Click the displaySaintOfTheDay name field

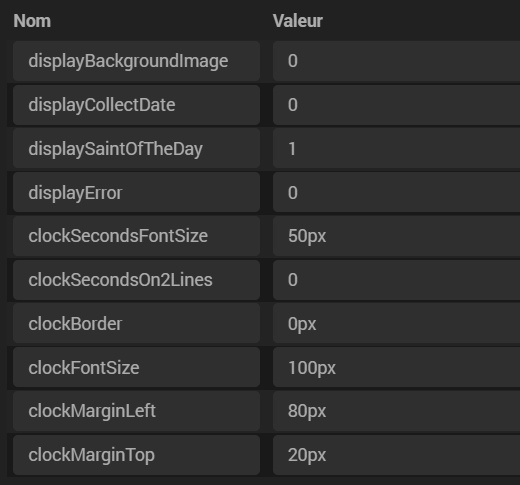tap(136, 149)
